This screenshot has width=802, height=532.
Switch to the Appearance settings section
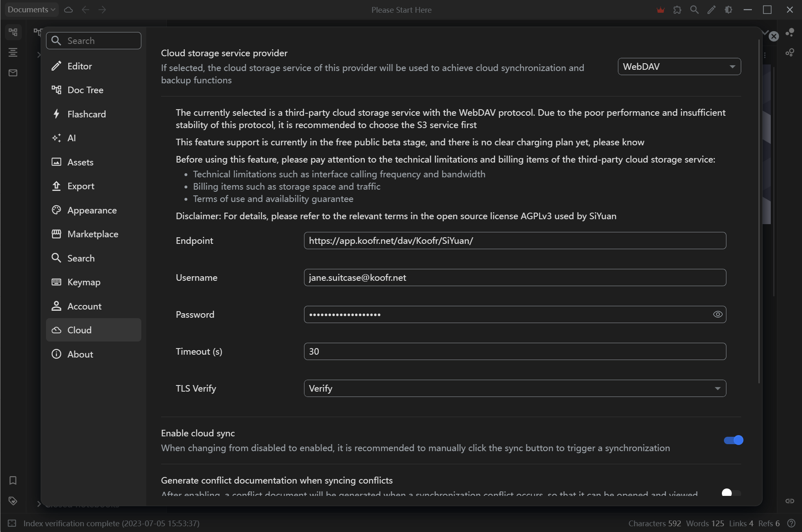(x=93, y=210)
